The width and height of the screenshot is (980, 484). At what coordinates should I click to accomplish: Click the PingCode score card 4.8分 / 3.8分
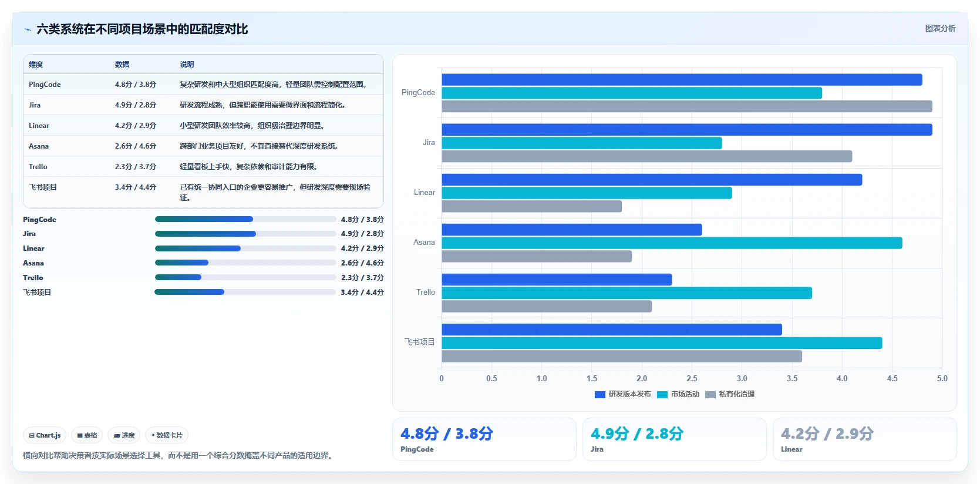484,439
